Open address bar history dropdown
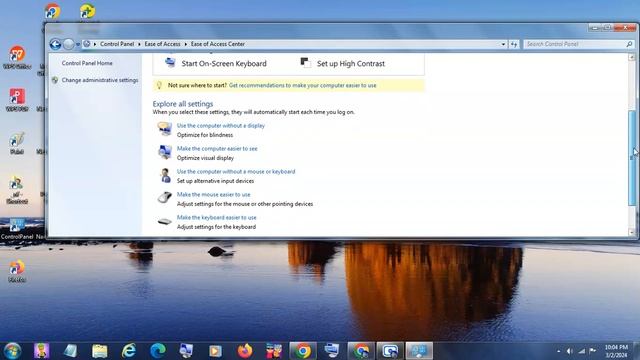640x360 pixels. click(x=503, y=44)
